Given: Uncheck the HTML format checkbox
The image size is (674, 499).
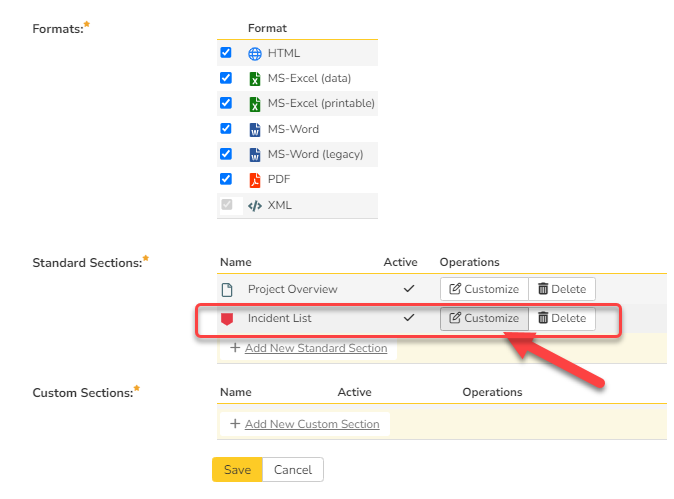Looking at the screenshot, I should click(x=226, y=52).
